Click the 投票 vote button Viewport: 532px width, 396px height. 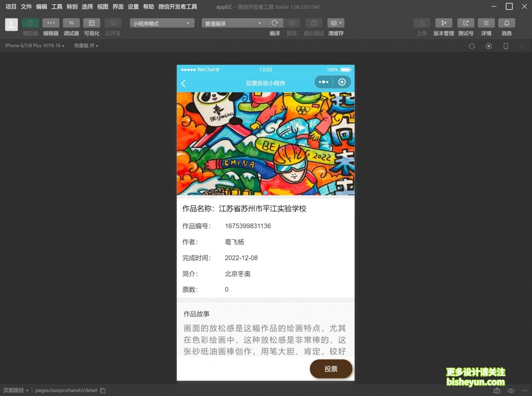[x=331, y=369]
